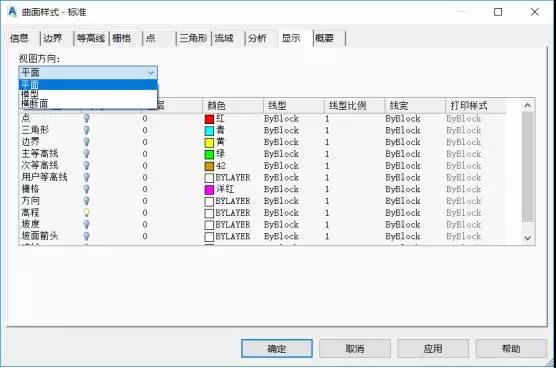This screenshot has width=556, height=368.
Task: Switch to the 等高线 tab
Action: click(91, 38)
